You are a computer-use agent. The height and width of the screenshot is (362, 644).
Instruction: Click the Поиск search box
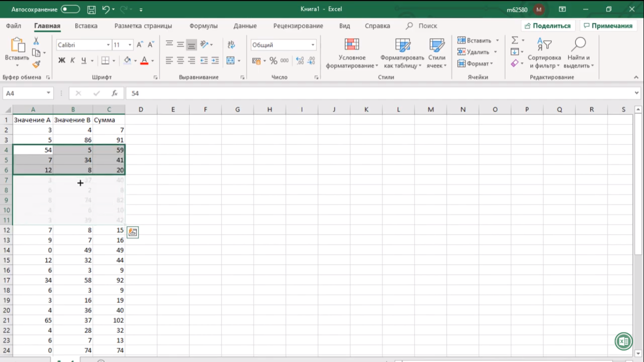tap(422, 26)
